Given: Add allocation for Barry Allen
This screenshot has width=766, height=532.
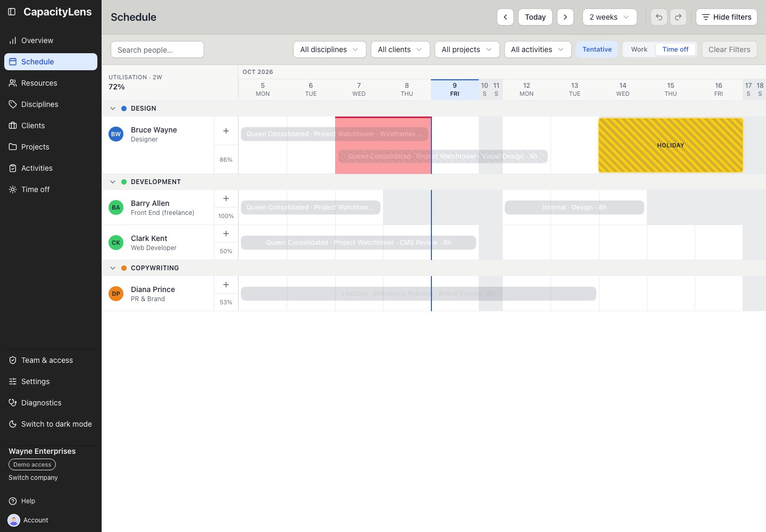Looking at the screenshot, I should (226, 198).
